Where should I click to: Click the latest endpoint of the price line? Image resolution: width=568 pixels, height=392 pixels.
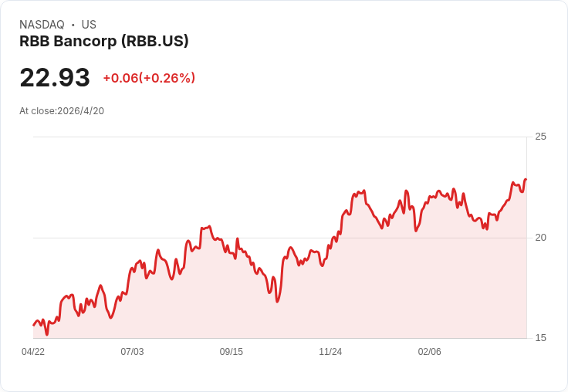(526, 179)
